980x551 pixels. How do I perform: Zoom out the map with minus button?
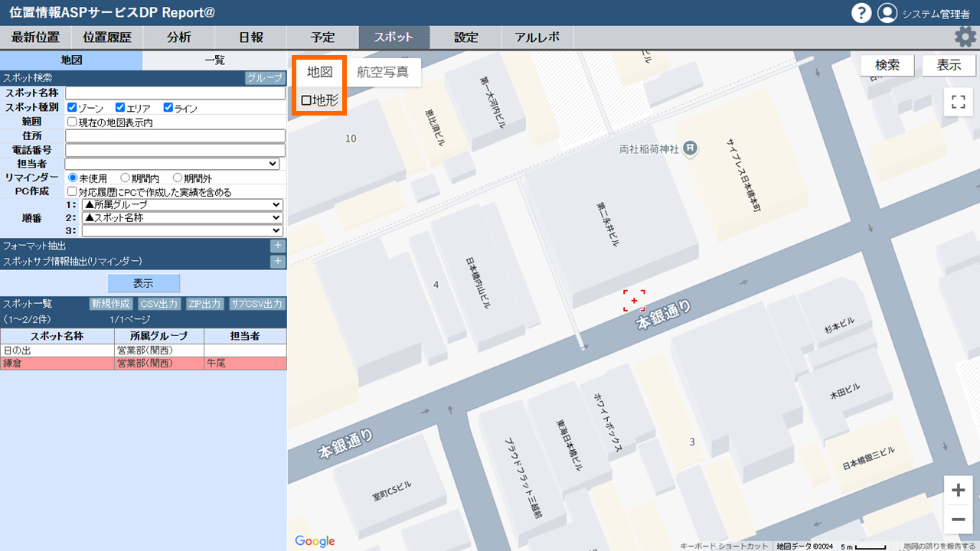tap(958, 520)
